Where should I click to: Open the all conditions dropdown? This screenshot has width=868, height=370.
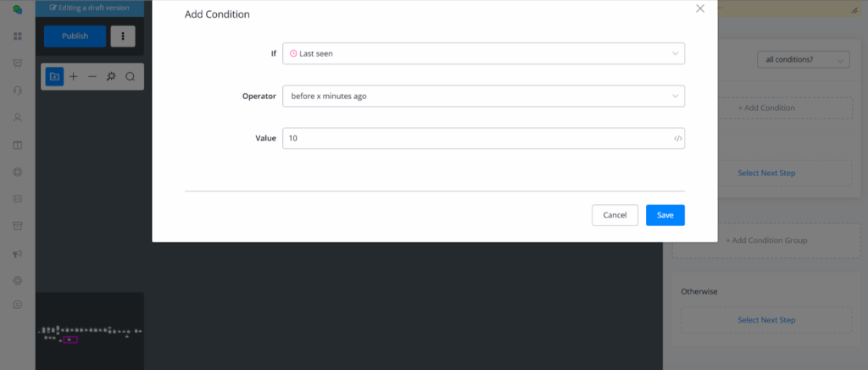(802, 60)
